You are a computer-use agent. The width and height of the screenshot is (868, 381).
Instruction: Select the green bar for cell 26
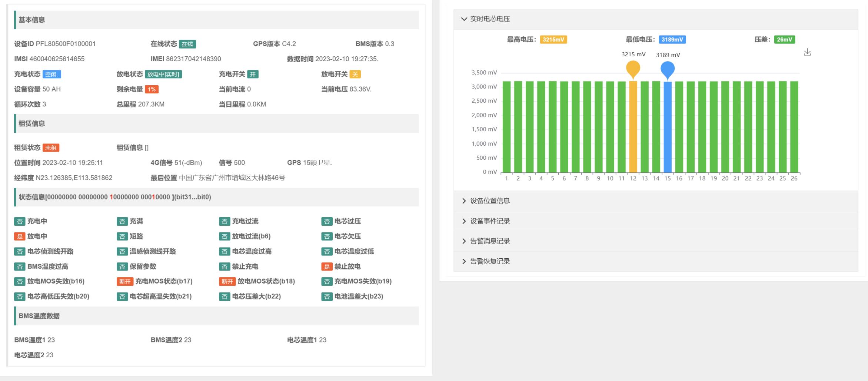pyautogui.click(x=794, y=127)
